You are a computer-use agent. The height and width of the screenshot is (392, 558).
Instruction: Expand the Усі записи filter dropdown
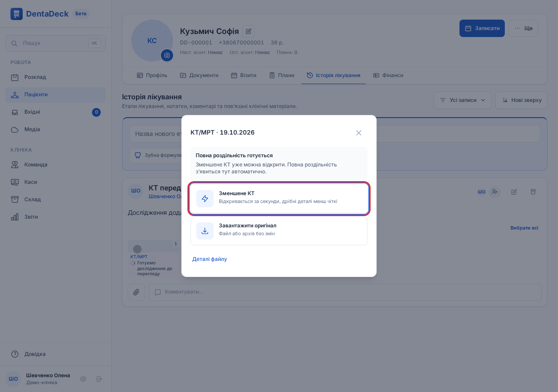point(463,100)
